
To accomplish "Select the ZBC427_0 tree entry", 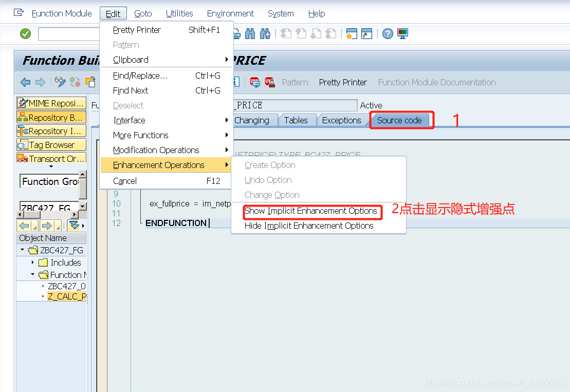I will pyautogui.click(x=66, y=286).
